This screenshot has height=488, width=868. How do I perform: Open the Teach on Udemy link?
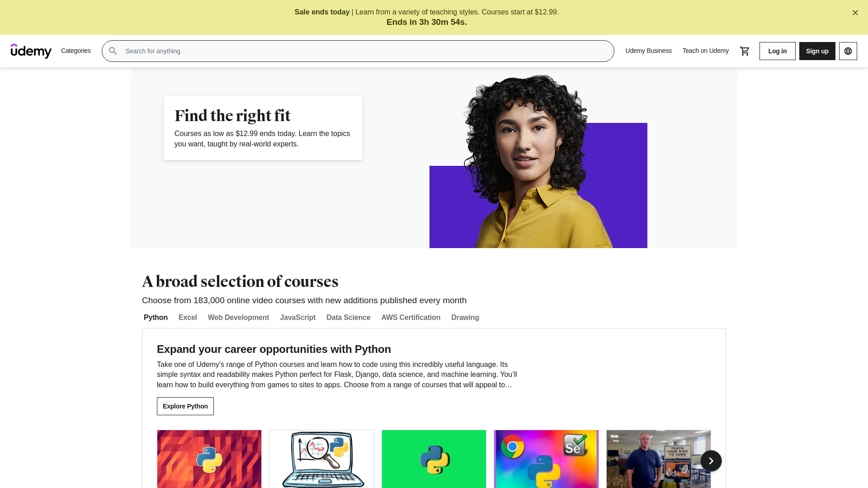click(x=705, y=51)
